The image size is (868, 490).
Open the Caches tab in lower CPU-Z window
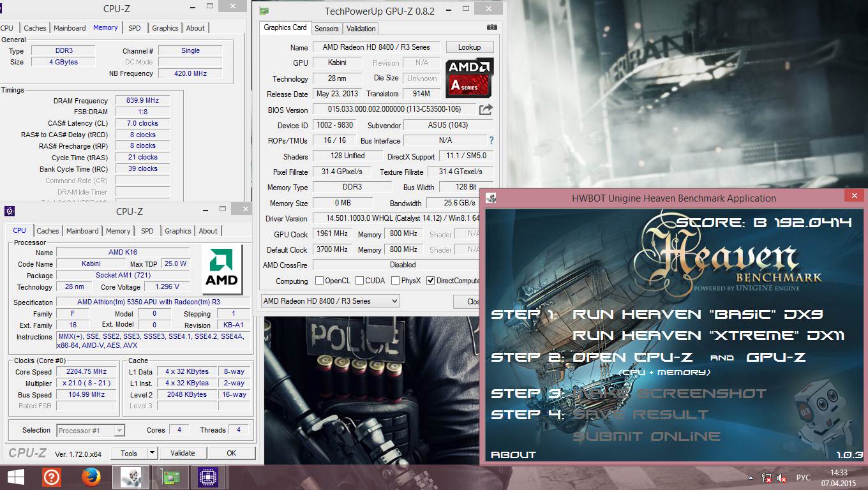coord(48,231)
